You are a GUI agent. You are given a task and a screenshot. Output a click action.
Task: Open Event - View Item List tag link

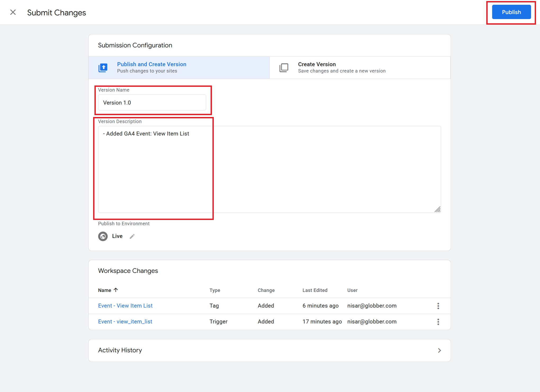[125, 306]
